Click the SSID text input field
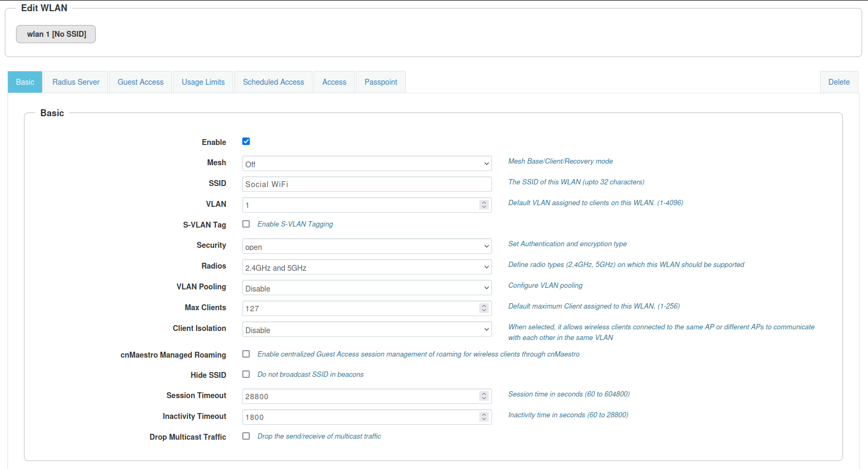 click(x=366, y=184)
